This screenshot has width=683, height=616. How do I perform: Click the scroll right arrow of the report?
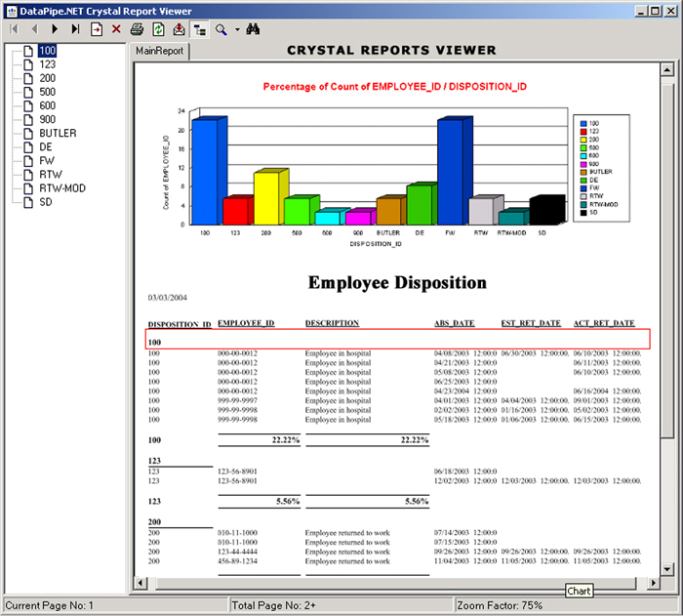coord(654,583)
